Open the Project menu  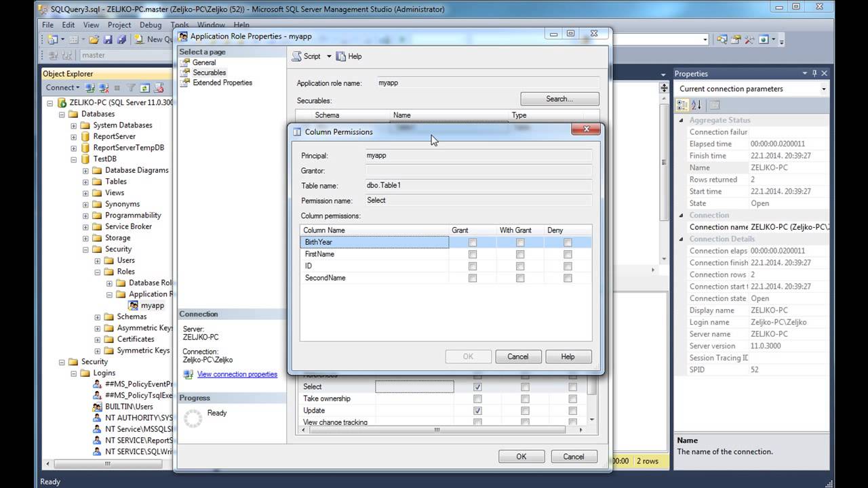(x=119, y=25)
